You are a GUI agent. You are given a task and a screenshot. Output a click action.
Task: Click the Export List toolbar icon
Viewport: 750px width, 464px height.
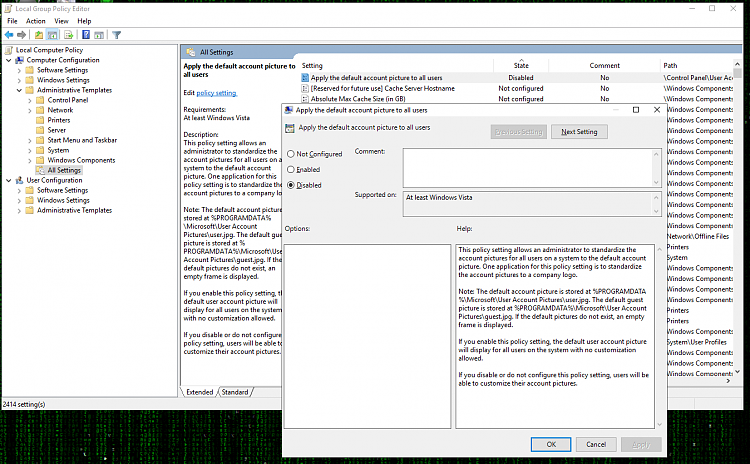(68, 35)
